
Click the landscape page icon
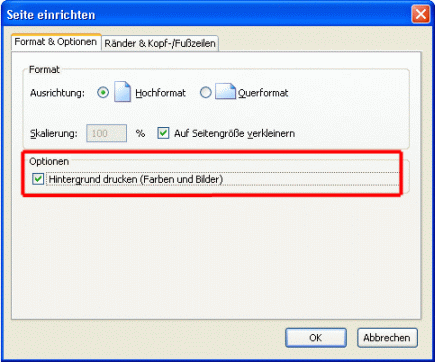click(x=225, y=91)
